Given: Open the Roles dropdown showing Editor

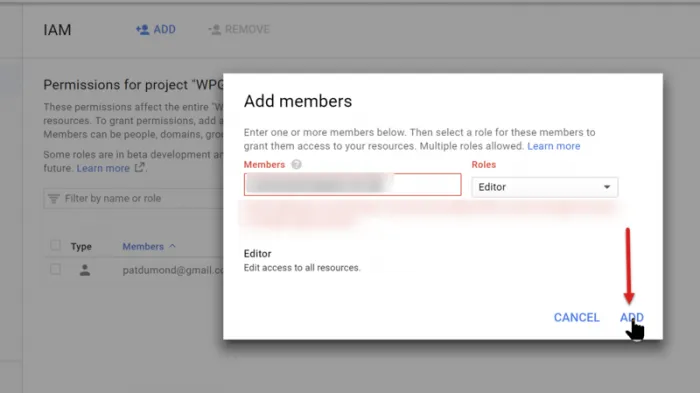Looking at the screenshot, I should (x=545, y=187).
